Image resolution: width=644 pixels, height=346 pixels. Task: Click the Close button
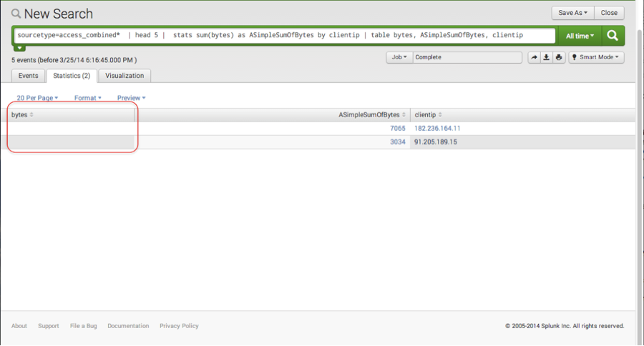(x=609, y=13)
